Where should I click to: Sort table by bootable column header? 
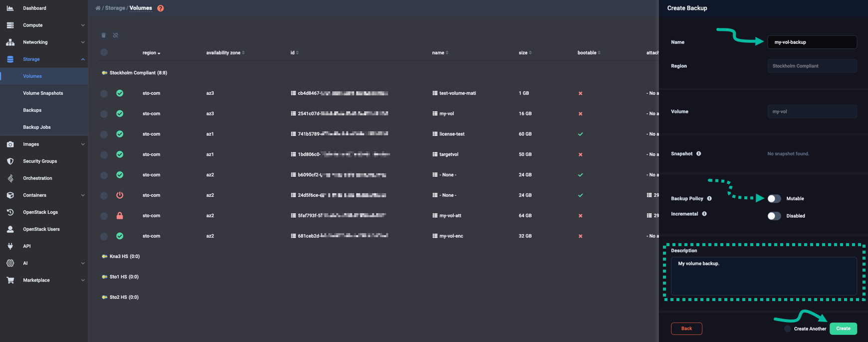[589, 52]
